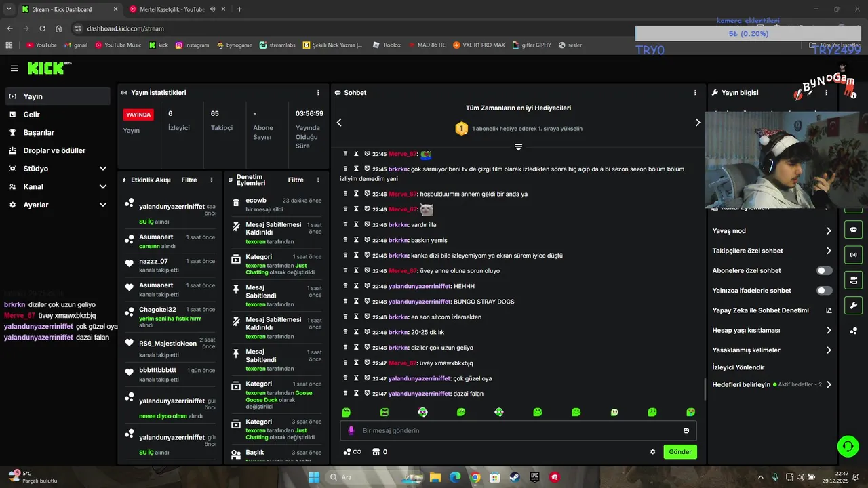Click nazzz_07 follow event in Etkinlik Akışı
This screenshot has height=488, width=868.
coord(170,265)
